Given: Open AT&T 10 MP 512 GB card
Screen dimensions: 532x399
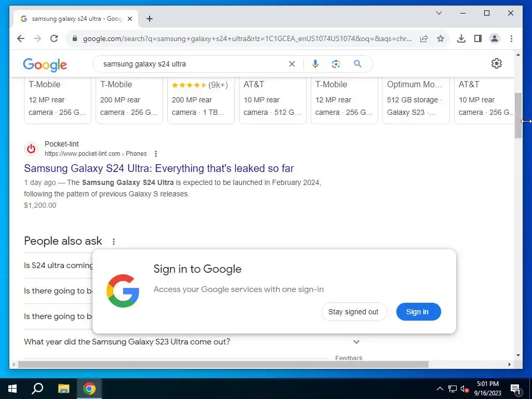Looking at the screenshot, I should tap(272, 100).
